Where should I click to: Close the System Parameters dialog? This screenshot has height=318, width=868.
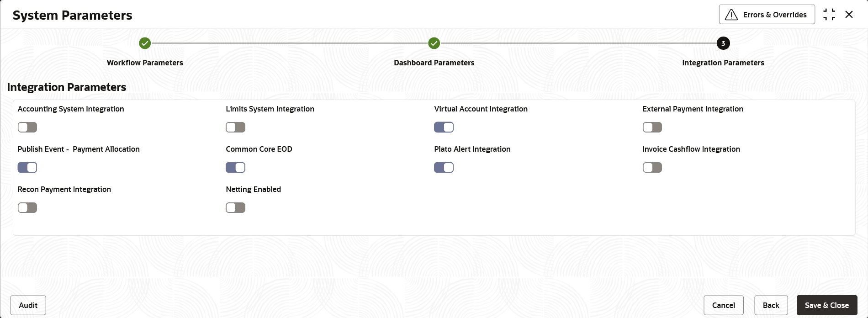[849, 15]
